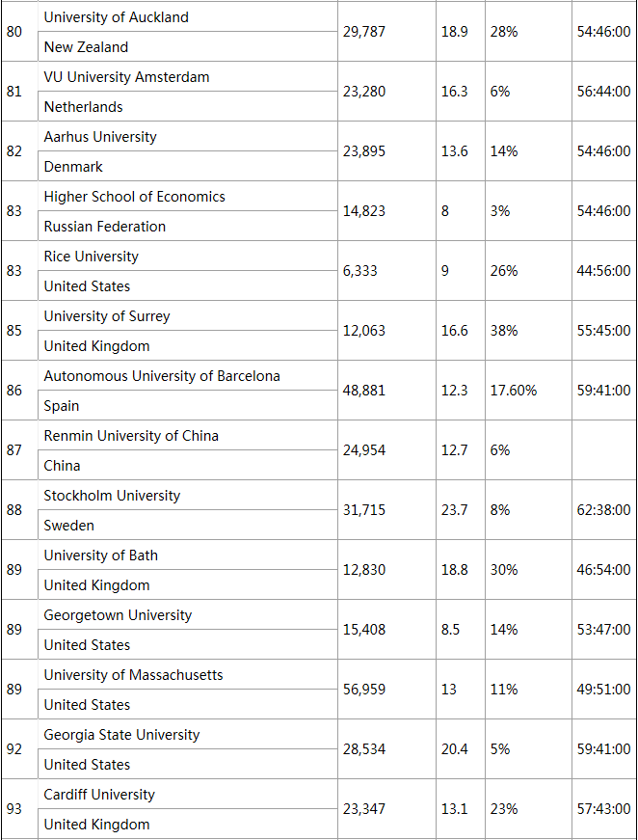
Task: Click Stockholm University name cell
Action: 112,496
